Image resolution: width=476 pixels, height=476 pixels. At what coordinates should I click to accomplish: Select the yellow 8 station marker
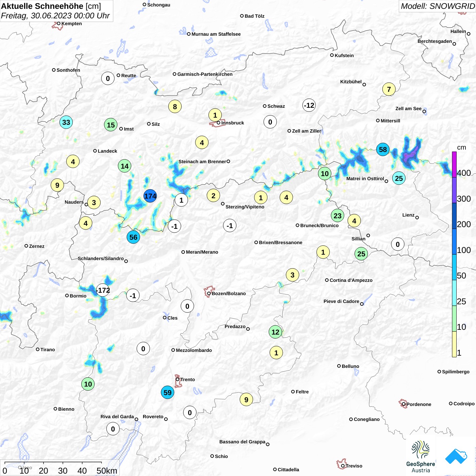[x=175, y=106]
